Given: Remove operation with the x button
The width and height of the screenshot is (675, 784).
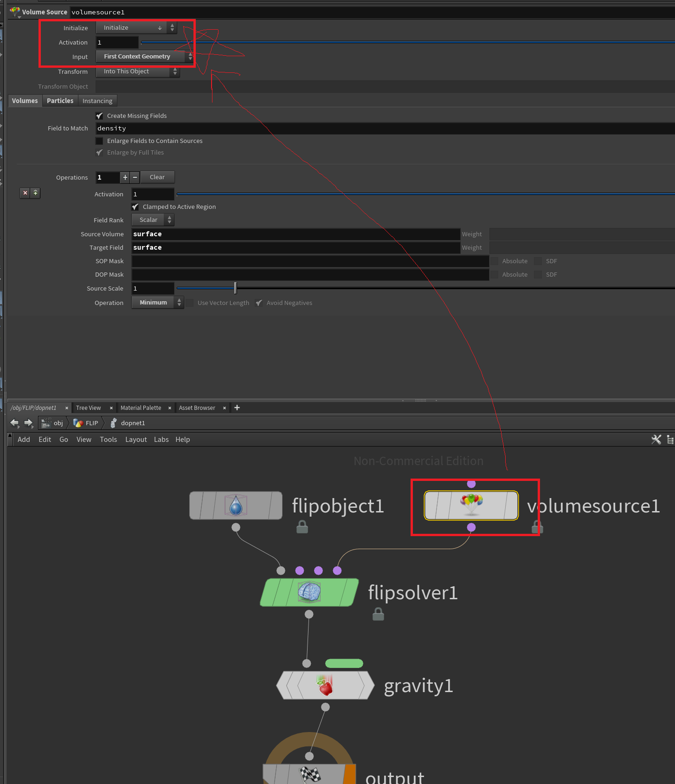Looking at the screenshot, I should 25,193.
